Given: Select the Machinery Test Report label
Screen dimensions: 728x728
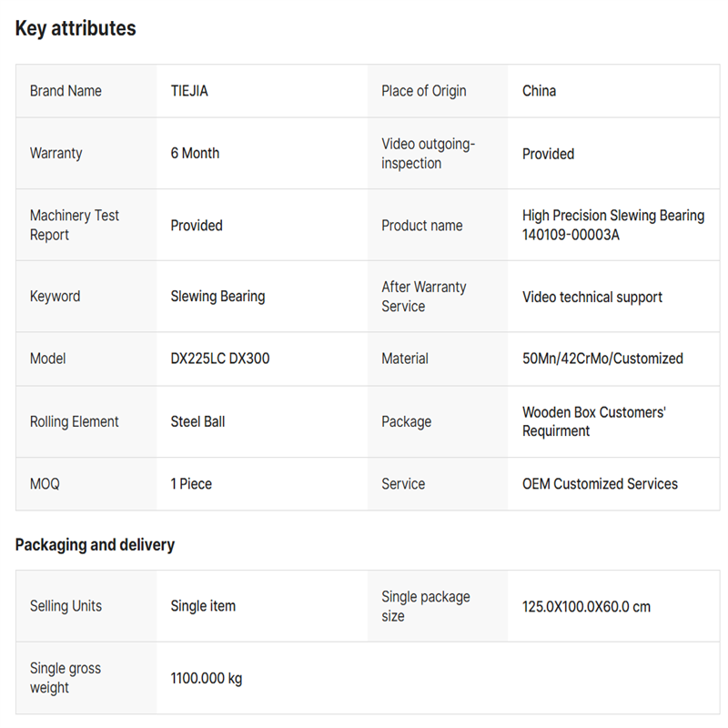Looking at the screenshot, I should tap(75, 225).
